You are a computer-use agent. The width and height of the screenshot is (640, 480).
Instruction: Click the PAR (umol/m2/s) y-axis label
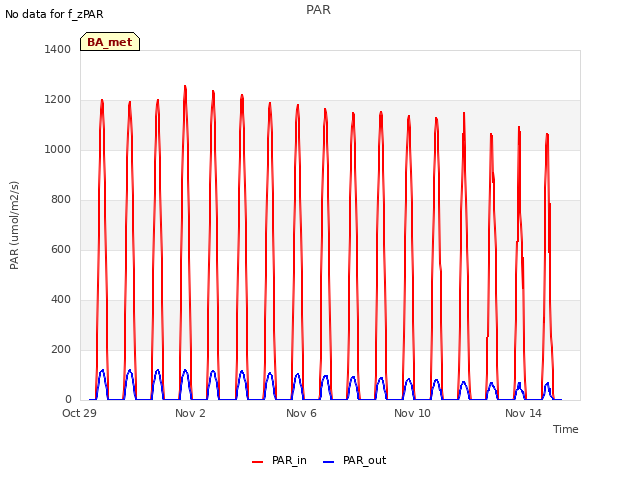[14, 225]
